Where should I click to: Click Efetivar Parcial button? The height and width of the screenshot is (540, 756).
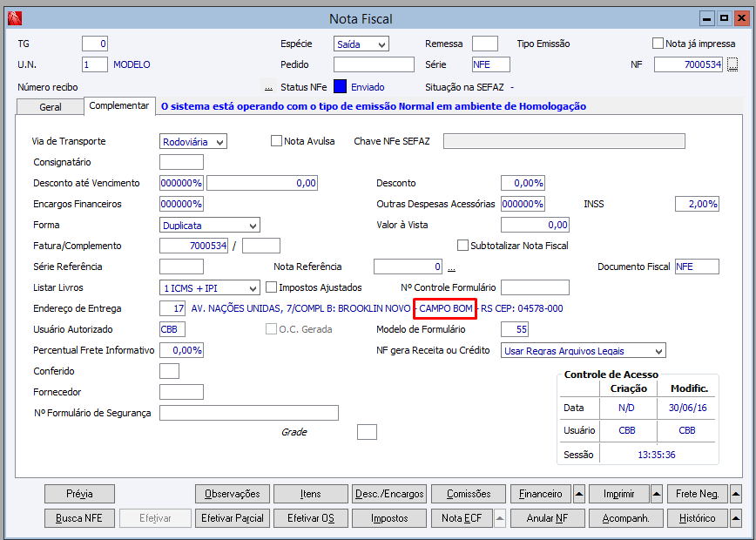(233, 518)
